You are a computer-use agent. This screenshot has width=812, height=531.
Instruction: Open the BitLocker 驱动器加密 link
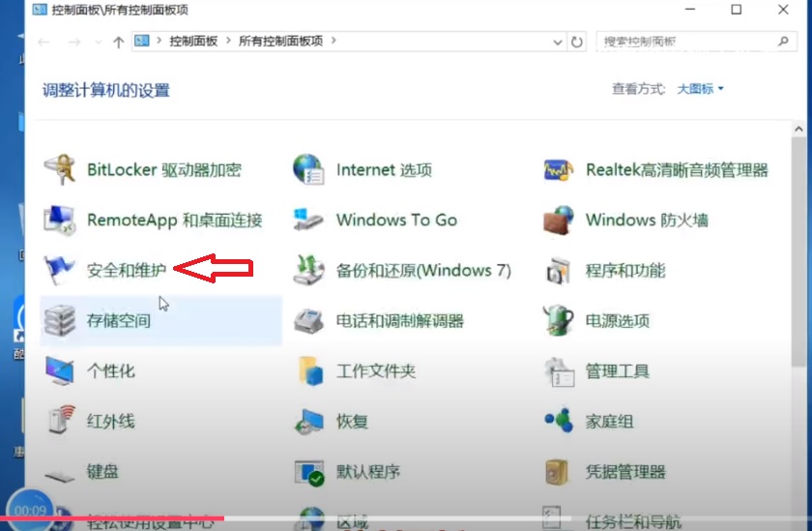tap(164, 170)
